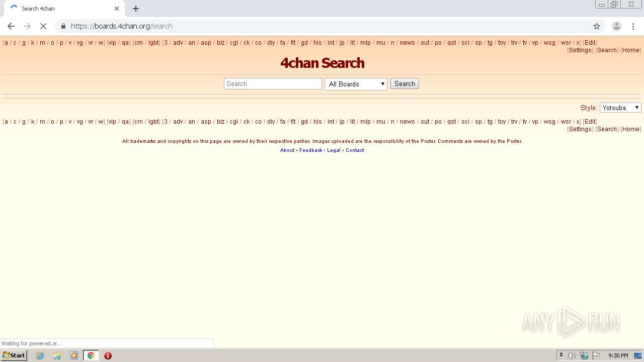Screen dimensions: 644x362
Task: Open the All Boards dropdown
Action: coord(356,84)
